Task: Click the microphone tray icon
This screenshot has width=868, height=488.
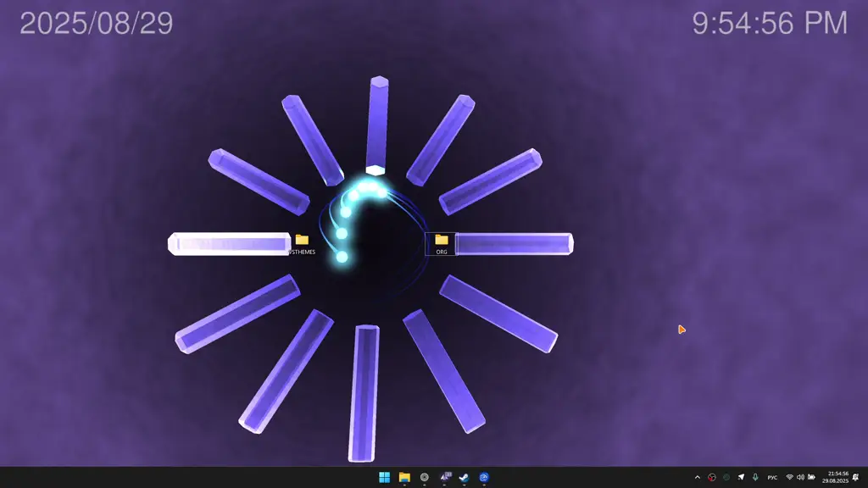Action: [x=755, y=477]
